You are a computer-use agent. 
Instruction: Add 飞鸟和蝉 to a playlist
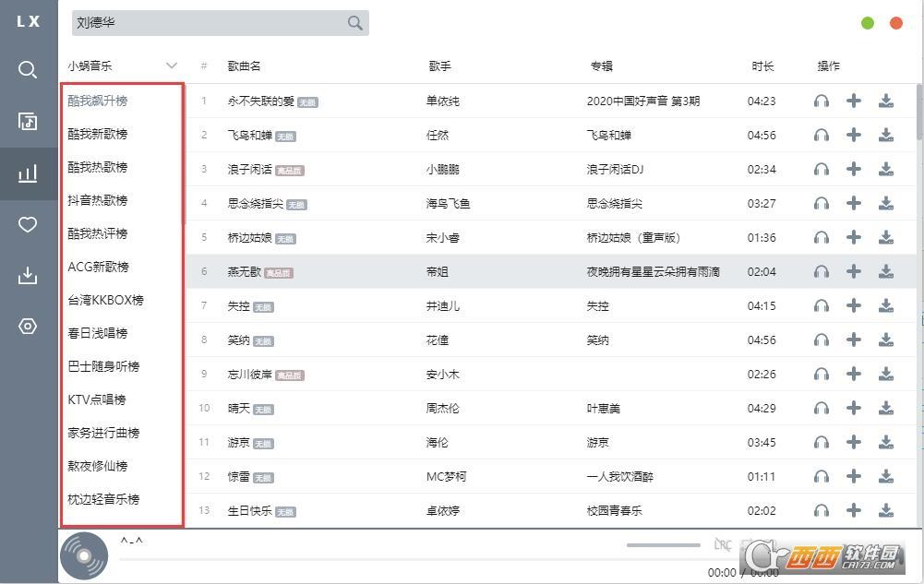[853, 136]
